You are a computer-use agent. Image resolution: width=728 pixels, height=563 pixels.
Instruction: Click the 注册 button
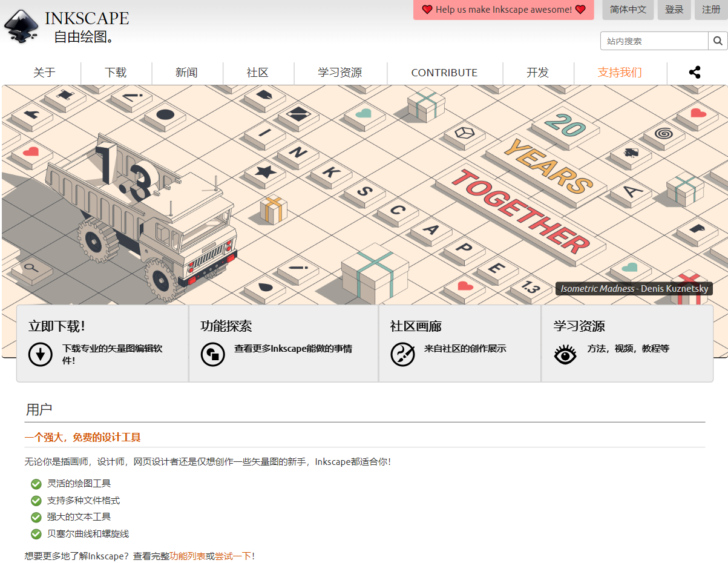pyautogui.click(x=711, y=10)
